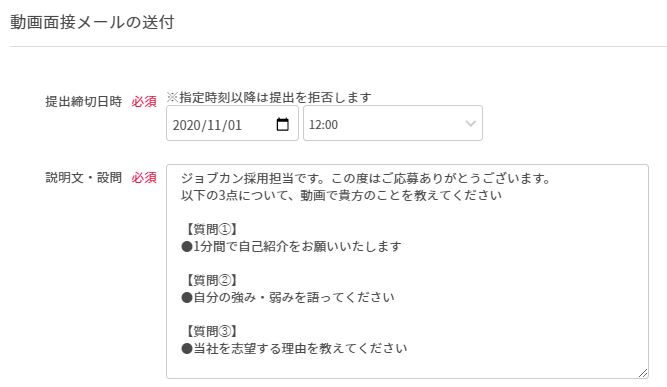The image size is (667, 387).
Task: Click the 提出締切日時 field label
Action: [x=83, y=102]
